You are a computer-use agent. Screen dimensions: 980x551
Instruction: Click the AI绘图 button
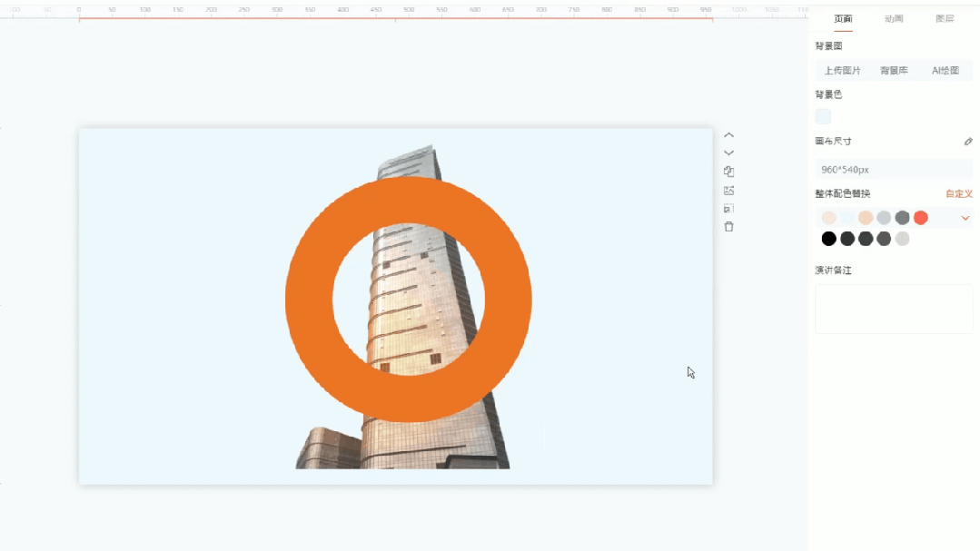click(x=945, y=70)
